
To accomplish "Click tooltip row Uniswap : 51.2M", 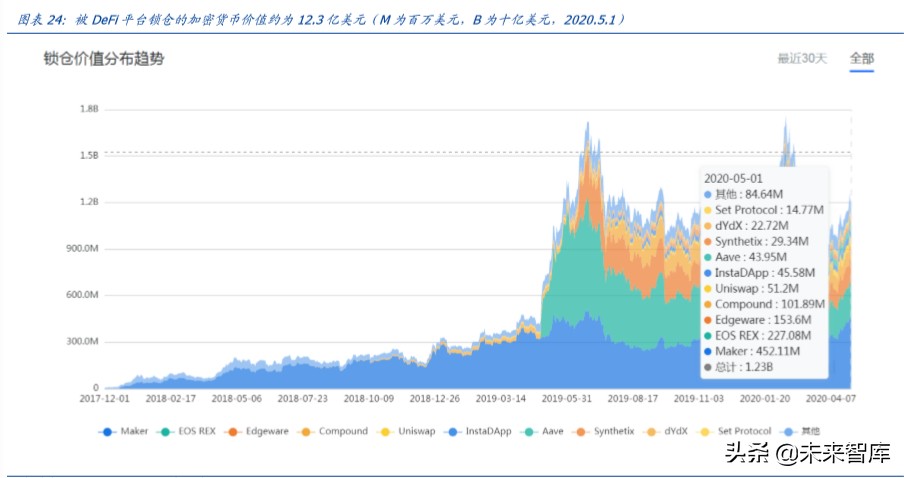I will pos(751,288).
